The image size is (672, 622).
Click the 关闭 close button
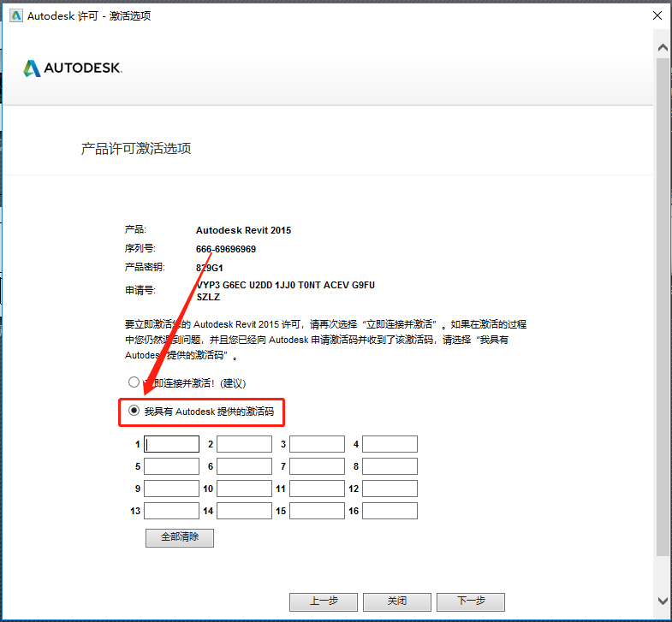pyautogui.click(x=397, y=601)
